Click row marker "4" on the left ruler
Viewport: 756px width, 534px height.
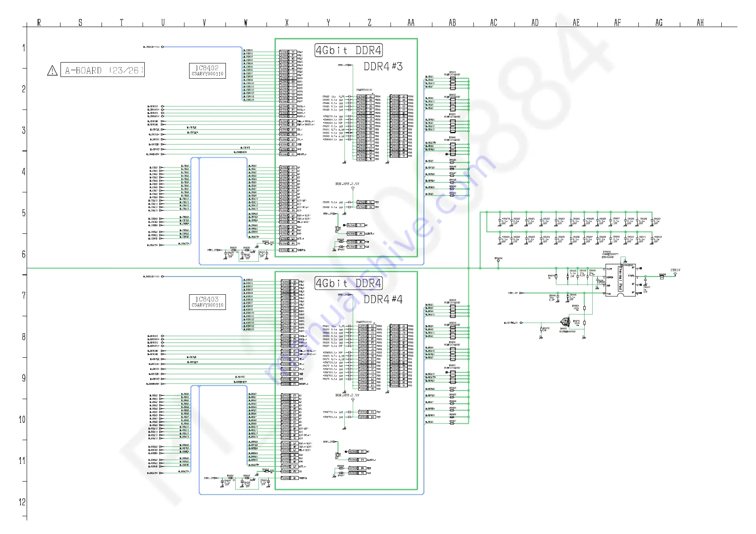click(x=24, y=172)
